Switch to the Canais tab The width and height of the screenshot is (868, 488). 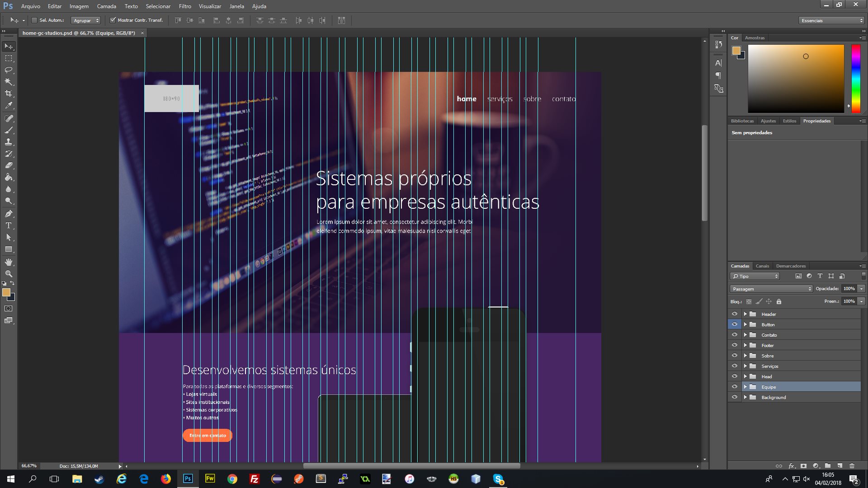(762, 266)
